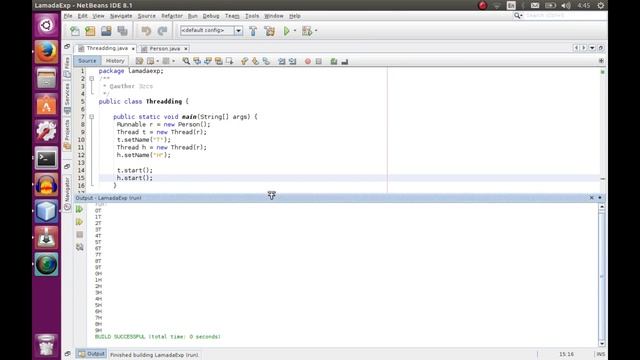Show opened documents list dropdown arrow
Image resolution: width=640 pixels, height=360 pixels.
click(592, 48)
